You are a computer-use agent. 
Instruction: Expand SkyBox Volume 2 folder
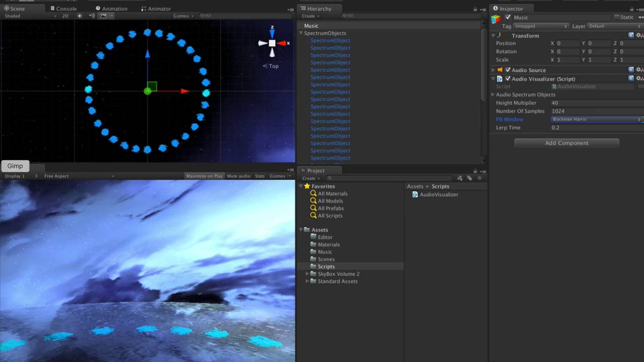point(307,274)
